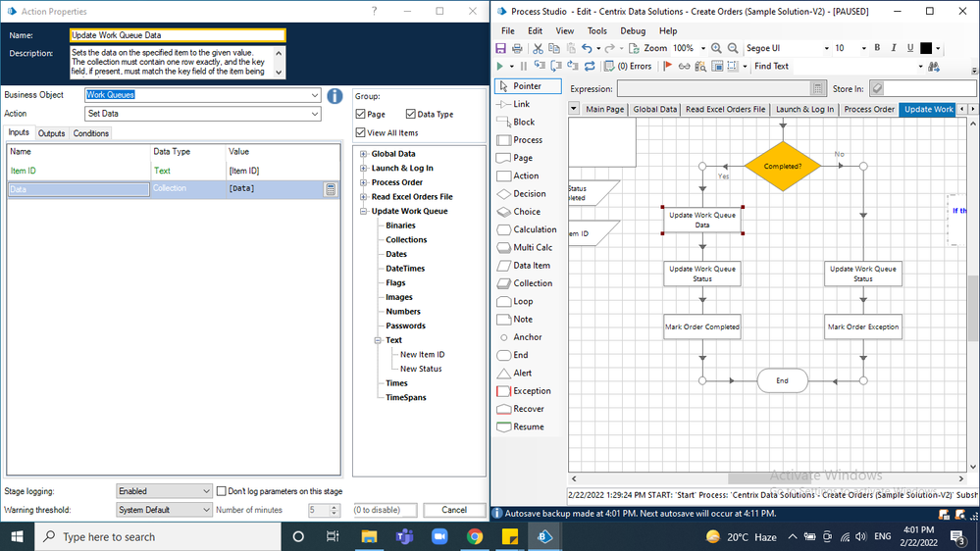Open the black font color swatch
The image size is (980, 551).
tap(926, 48)
